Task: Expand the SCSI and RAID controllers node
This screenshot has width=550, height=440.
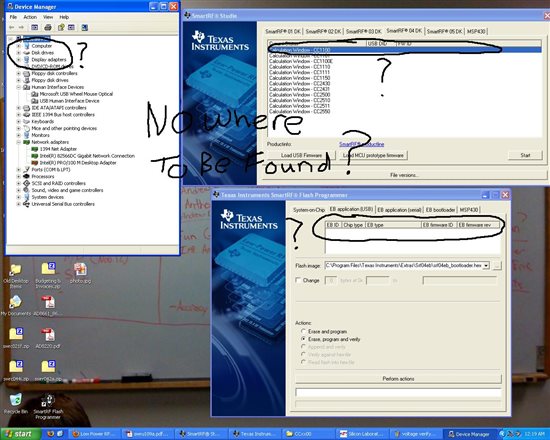Action: pos(19,184)
